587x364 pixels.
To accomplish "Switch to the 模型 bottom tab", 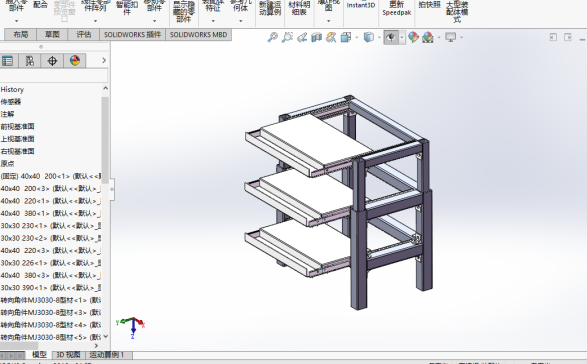I will (39, 354).
